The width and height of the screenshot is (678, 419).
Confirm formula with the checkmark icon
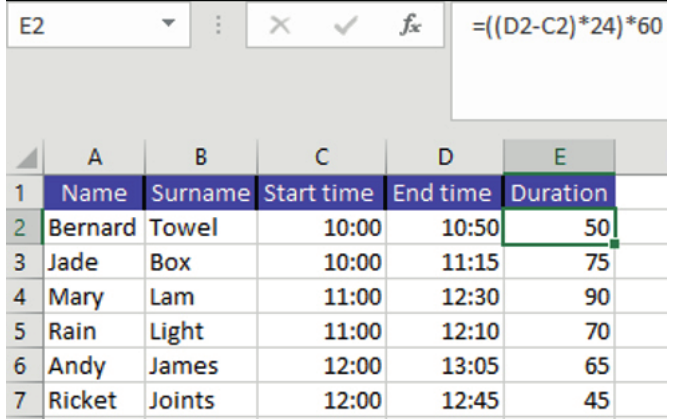pyautogui.click(x=345, y=25)
